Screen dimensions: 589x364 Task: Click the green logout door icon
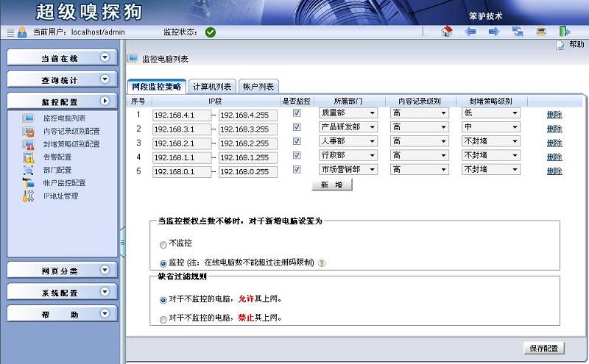[564, 32]
